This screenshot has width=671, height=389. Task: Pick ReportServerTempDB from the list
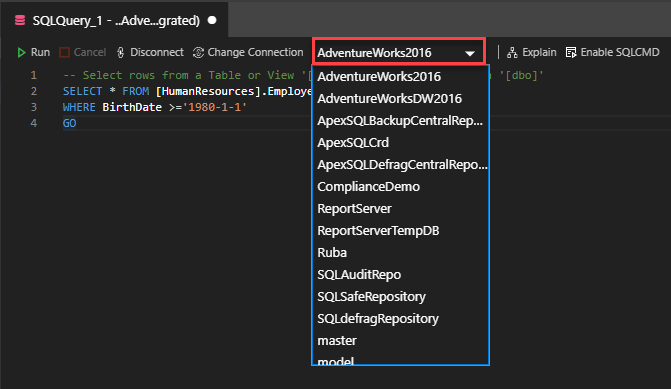[401, 231]
